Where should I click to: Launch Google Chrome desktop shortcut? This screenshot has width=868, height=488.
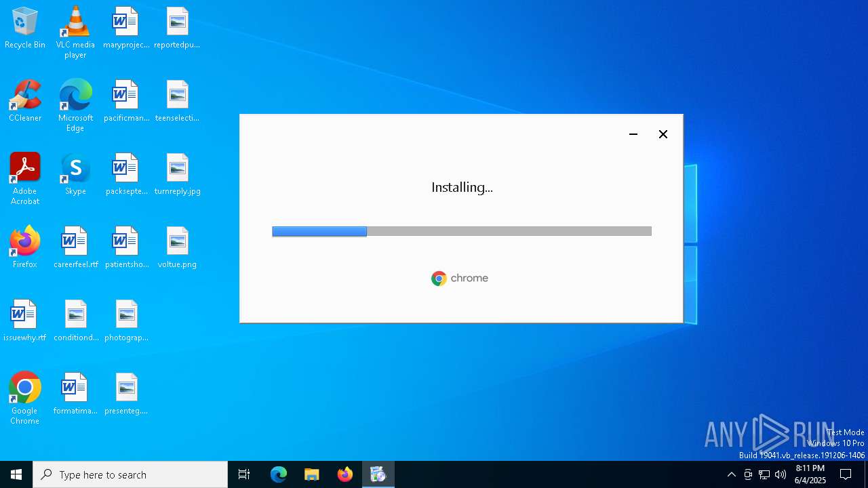tap(25, 399)
